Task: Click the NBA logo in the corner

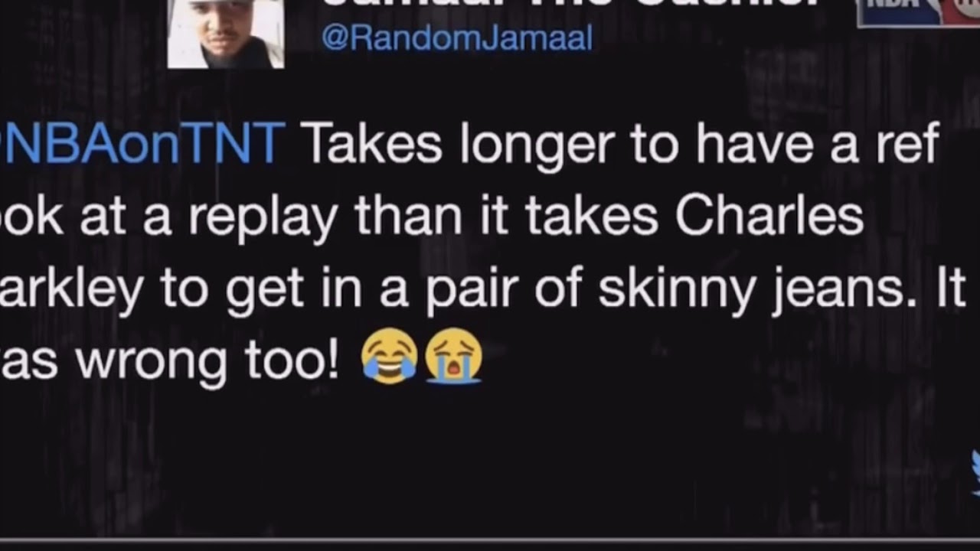Action: [901, 12]
